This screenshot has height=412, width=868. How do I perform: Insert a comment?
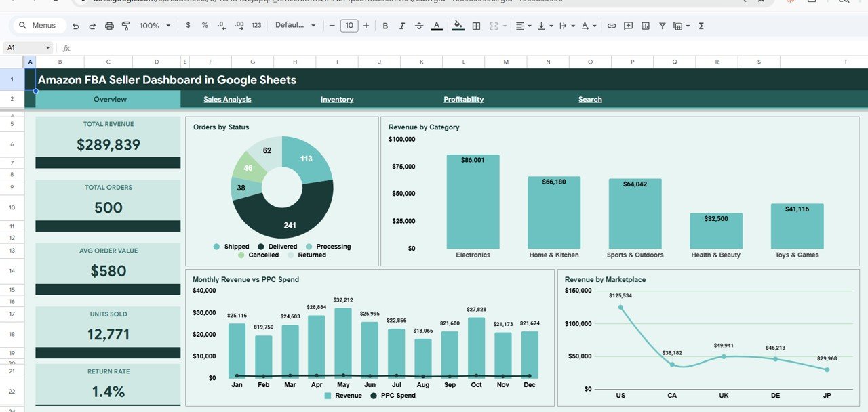tap(627, 26)
